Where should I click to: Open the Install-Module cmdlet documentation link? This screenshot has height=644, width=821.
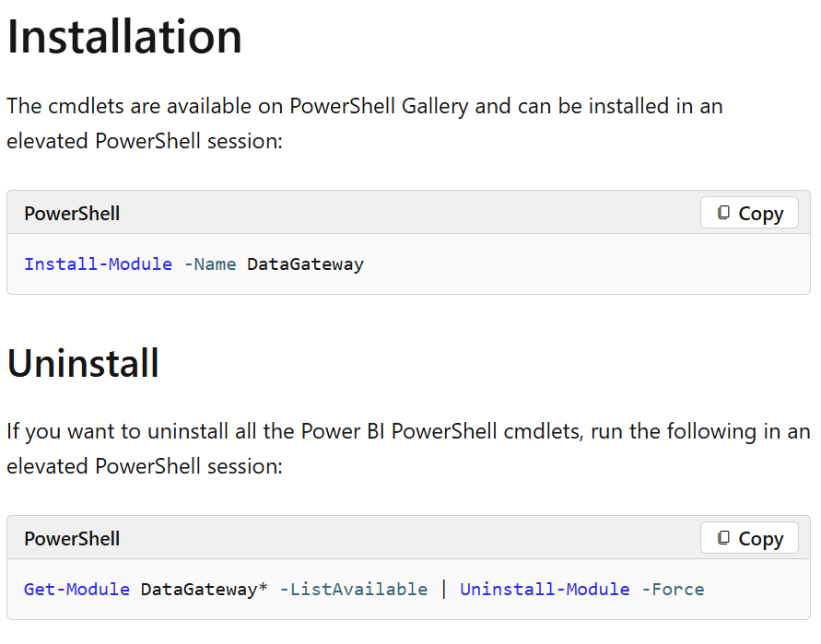98,264
